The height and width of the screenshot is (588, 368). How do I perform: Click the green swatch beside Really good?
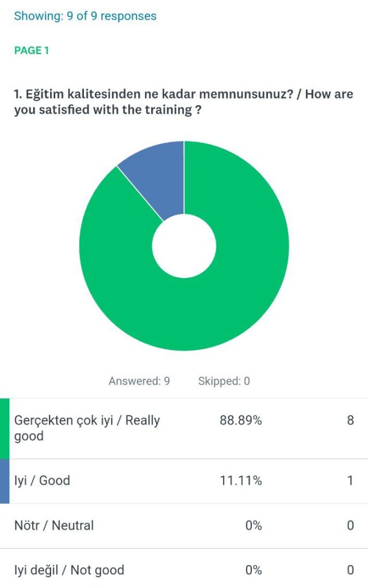click(5, 428)
